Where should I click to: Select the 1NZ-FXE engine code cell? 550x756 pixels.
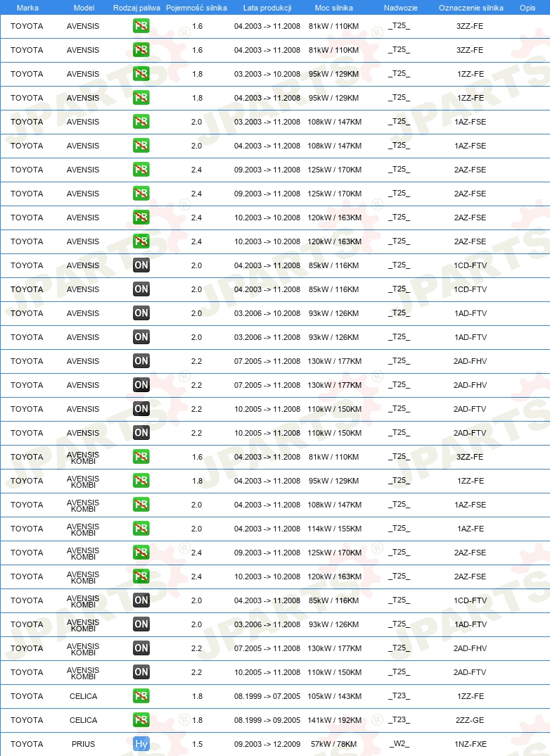[470, 744]
